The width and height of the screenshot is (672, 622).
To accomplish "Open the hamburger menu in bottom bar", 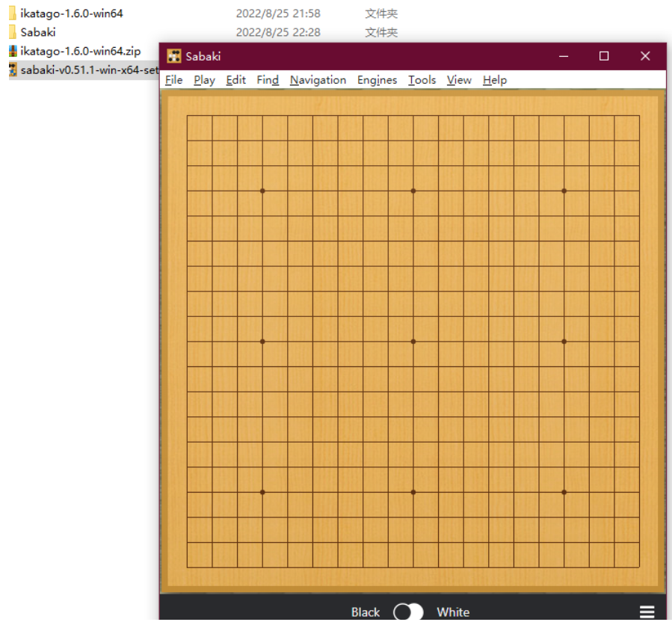I will [647, 612].
